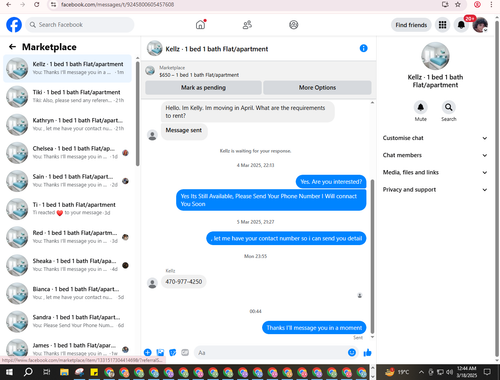This screenshot has width=500, height=380.
Task: Click the large listing thumbnail in right panel
Action: click(435, 56)
